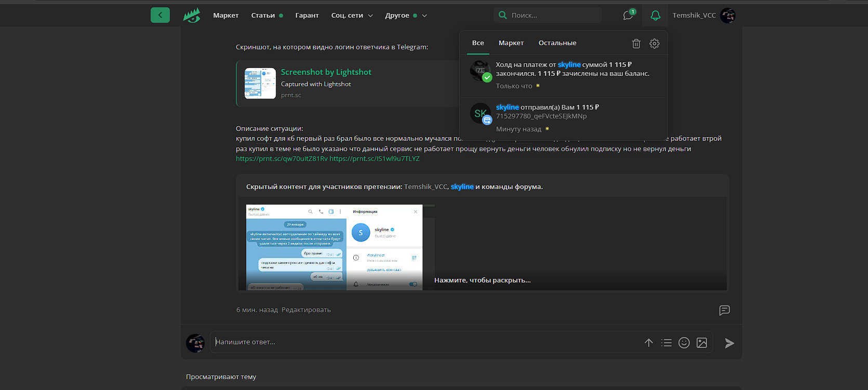Open the Screenshot by Lightshot link

pos(326,72)
